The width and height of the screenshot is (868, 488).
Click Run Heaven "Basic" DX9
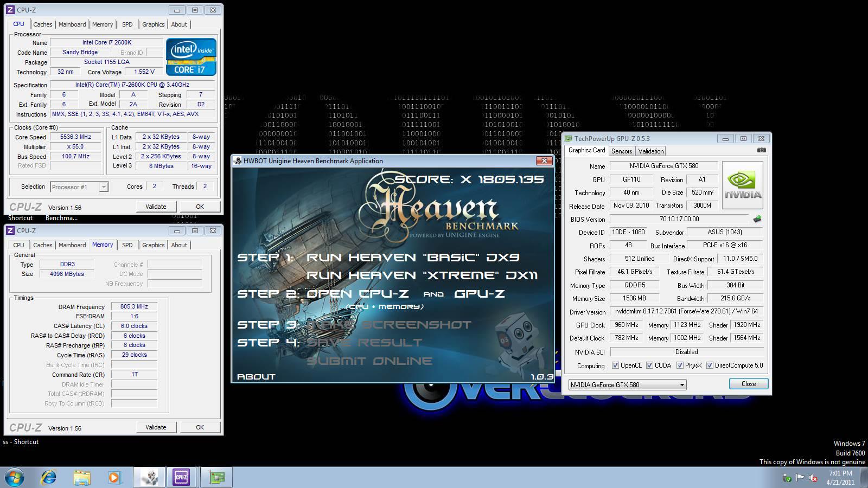413,257
